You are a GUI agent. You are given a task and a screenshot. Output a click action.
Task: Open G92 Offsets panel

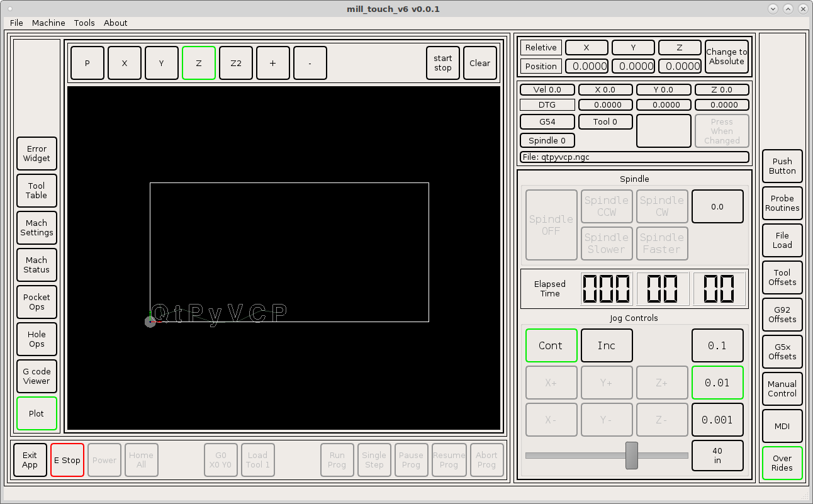(x=782, y=315)
